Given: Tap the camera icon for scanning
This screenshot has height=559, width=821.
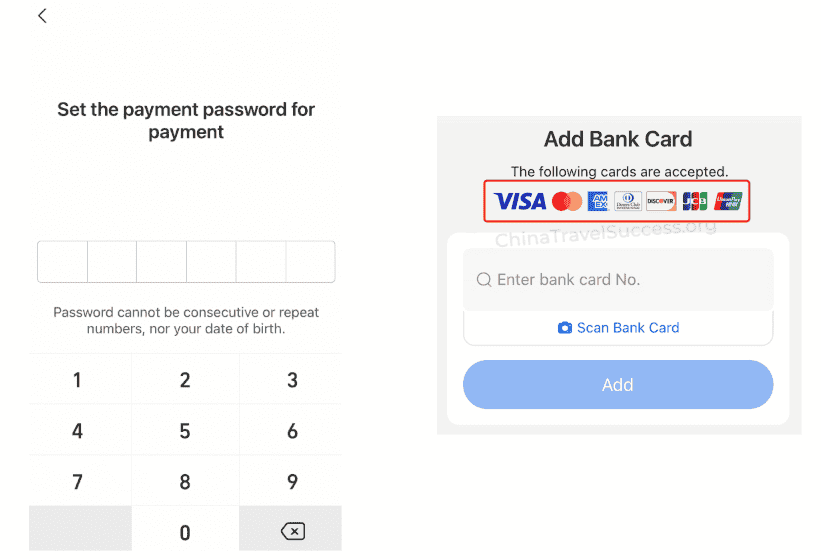Looking at the screenshot, I should coord(565,328).
